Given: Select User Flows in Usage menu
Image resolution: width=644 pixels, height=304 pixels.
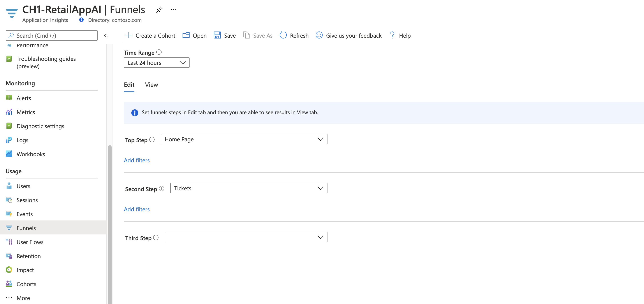Looking at the screenshot, I should point(30,242).
